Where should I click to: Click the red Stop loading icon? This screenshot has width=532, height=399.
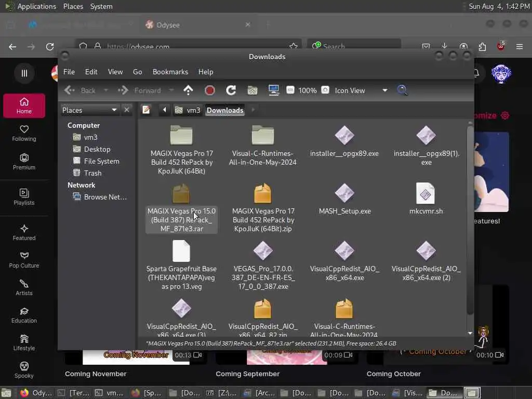tap(210, 90)
